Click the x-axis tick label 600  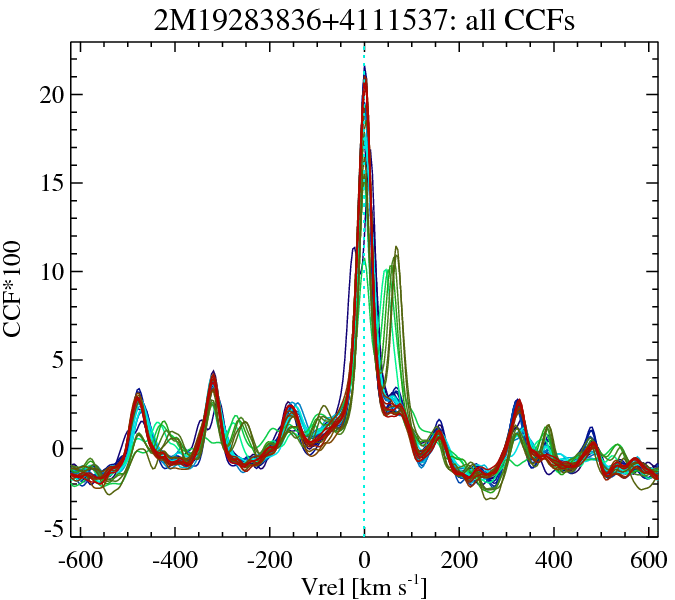(x=645, y=560)
